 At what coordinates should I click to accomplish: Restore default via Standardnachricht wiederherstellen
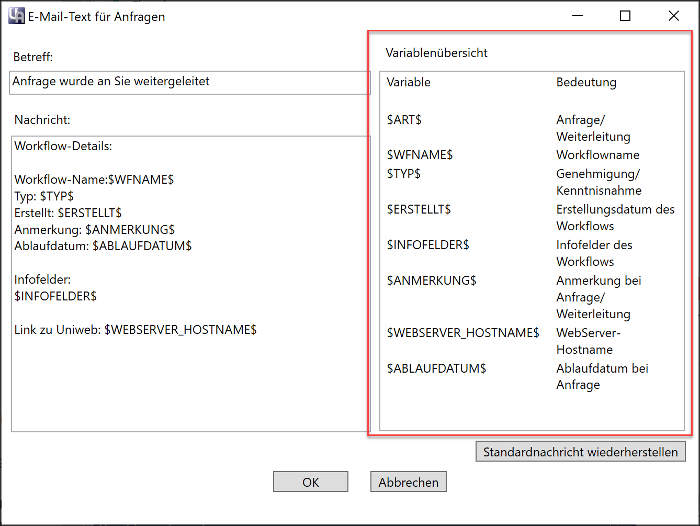point(580,451)
